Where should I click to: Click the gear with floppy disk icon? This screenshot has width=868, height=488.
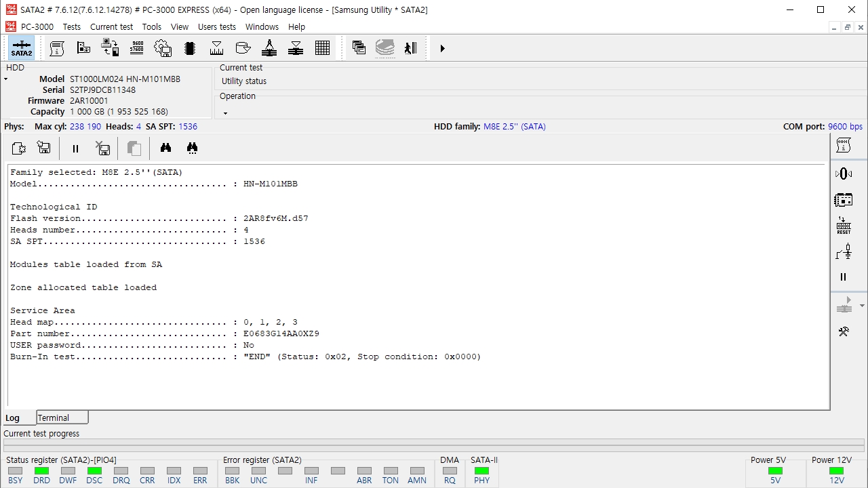coord(163,48)
